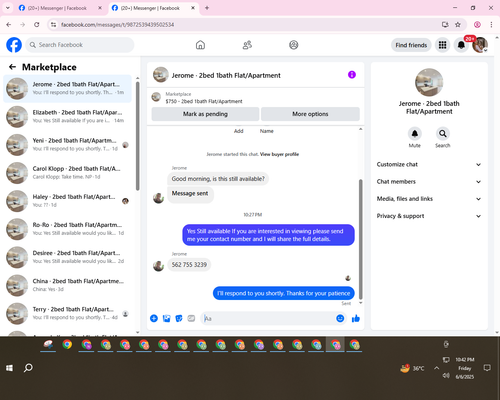Open the emoji picker in message box
Screen dimensions: 500x400
point(340,318)
